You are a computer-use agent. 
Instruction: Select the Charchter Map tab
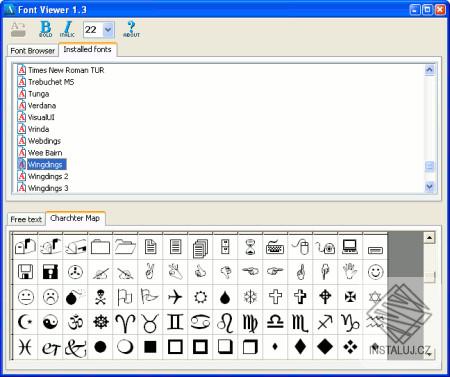(75, 218)
